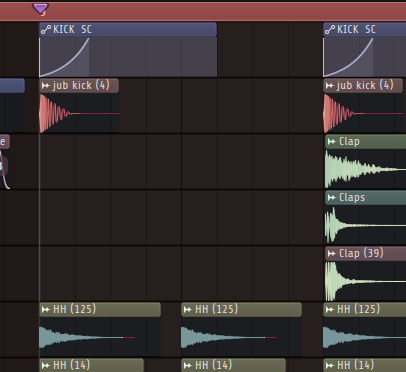The image size is (406, 372).
Task: Open the rightmost HH (14) clip menu icon
Action: point(330,366)
